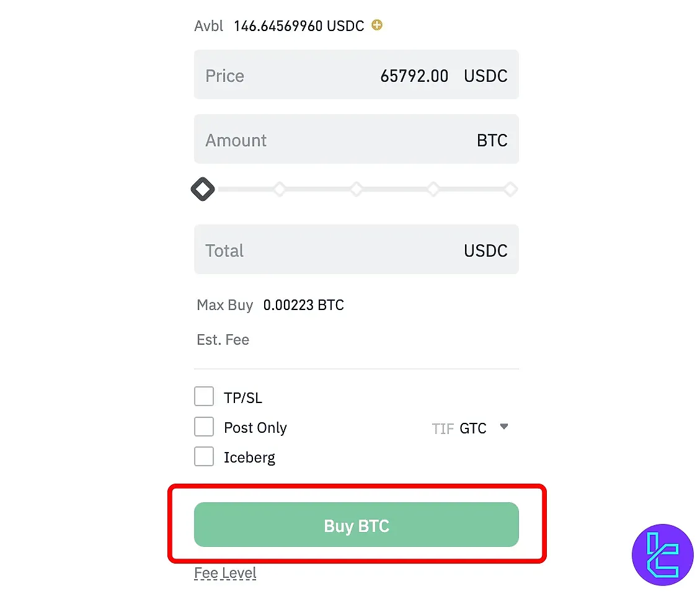The width and height of the screenshot is (700, 594).
Task: Enable the Iceberg order checkbox
Action: (x=204, y=456)
